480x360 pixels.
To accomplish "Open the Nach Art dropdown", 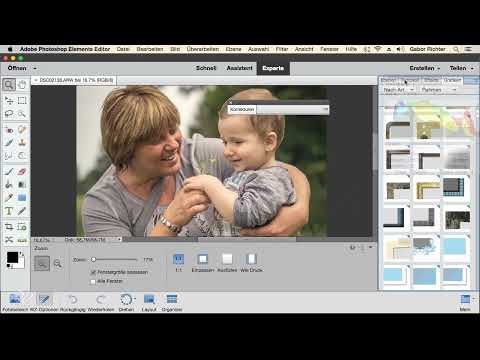I will pos(399,90).
